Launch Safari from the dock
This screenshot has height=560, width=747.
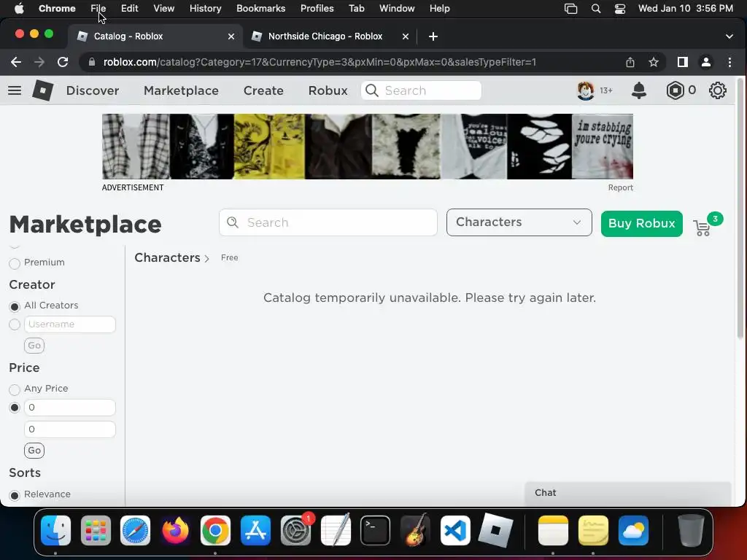[135, 531]
